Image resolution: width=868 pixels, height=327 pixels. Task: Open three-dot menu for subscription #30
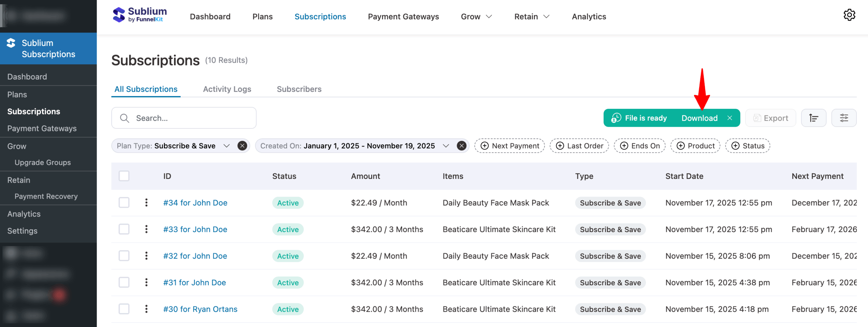click(x=146, y=309)
